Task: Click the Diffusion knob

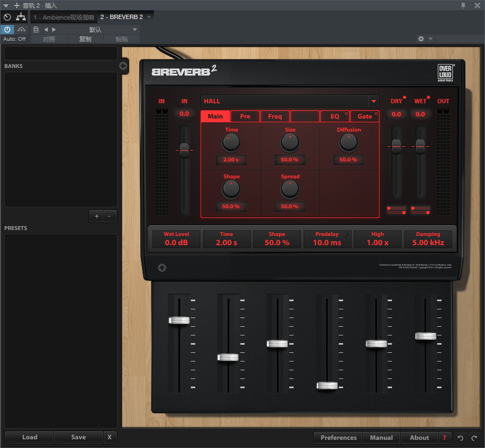Action: point(349,142)
